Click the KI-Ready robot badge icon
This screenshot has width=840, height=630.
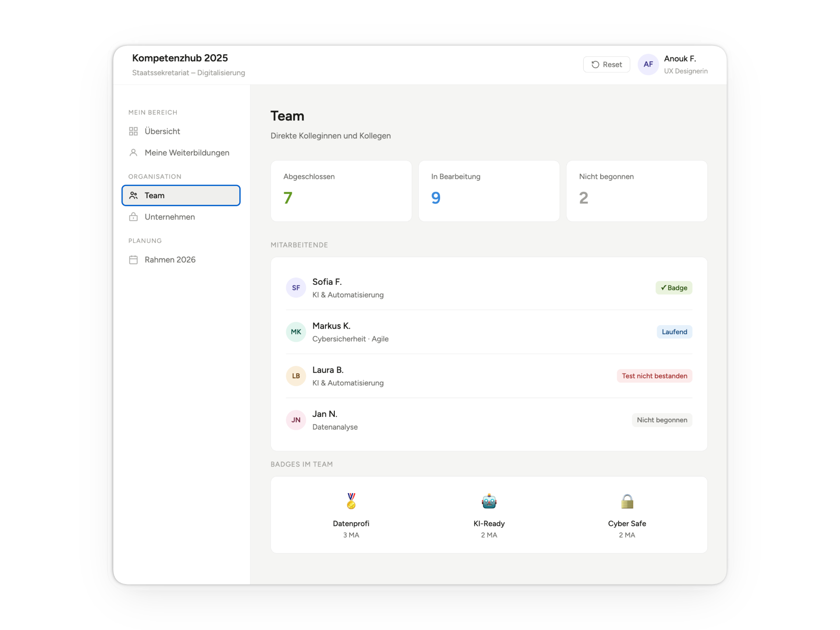coord(489,501)
